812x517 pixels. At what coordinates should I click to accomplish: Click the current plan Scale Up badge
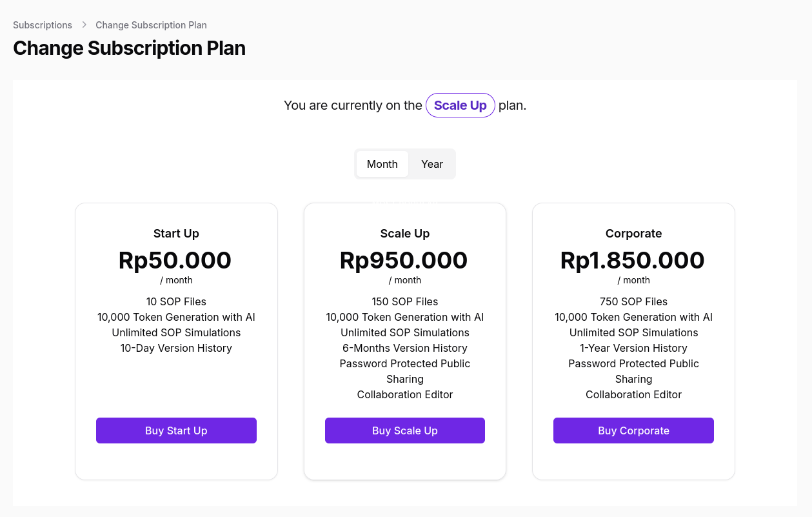point(460,105)
